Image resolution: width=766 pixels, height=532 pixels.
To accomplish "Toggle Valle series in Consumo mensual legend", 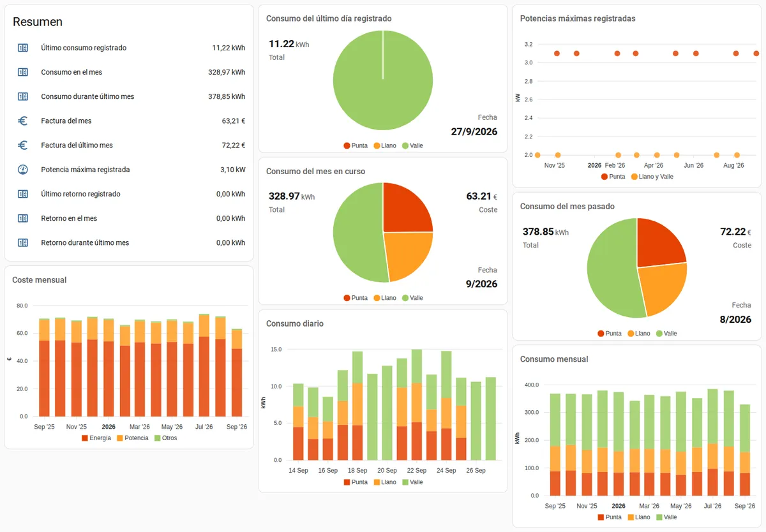I will click(666, 517).
